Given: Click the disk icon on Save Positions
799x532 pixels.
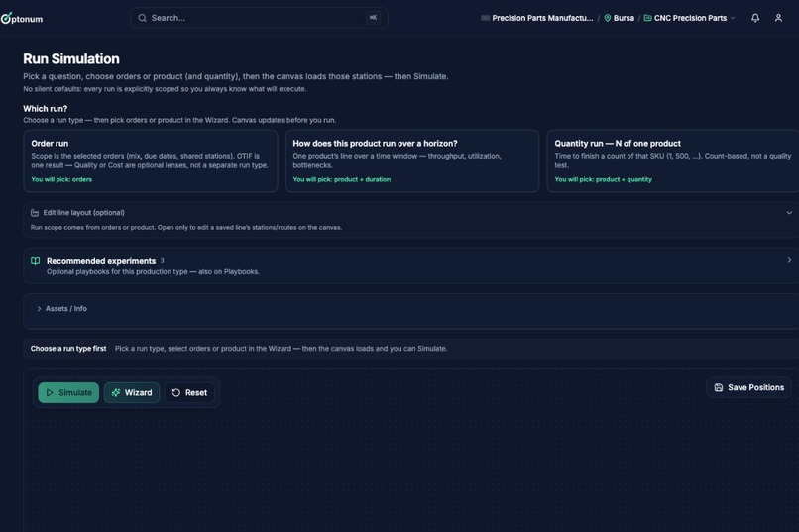Looking at the screenshot, I should [x=719, y=388].
